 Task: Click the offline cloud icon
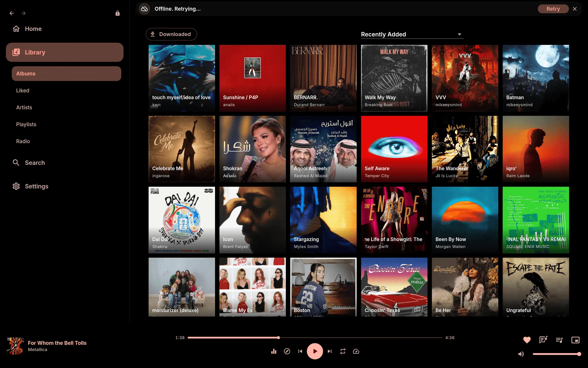145,9
